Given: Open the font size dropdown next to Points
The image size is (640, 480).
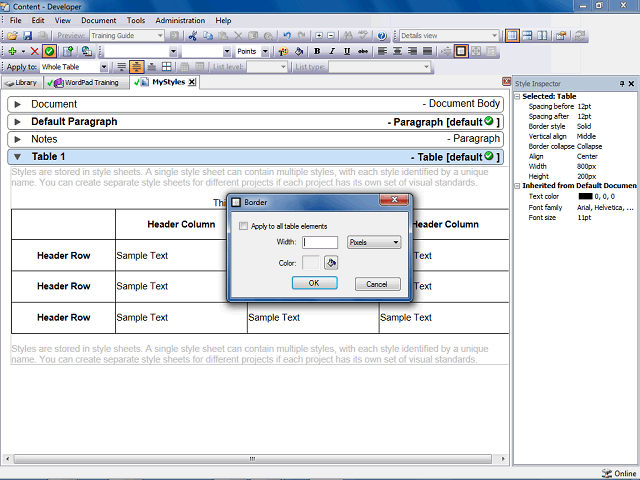Looking at the screenshot, I should click(227, 51).
